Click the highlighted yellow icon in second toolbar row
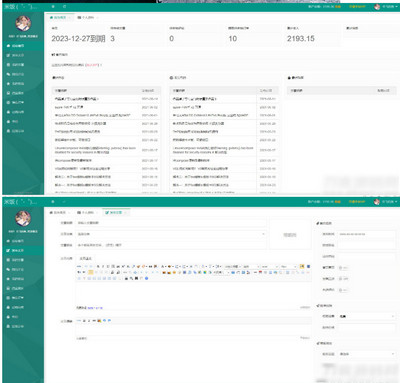This screenshot has height=383, width=400. pyautogui.click(x=90, y=272)
